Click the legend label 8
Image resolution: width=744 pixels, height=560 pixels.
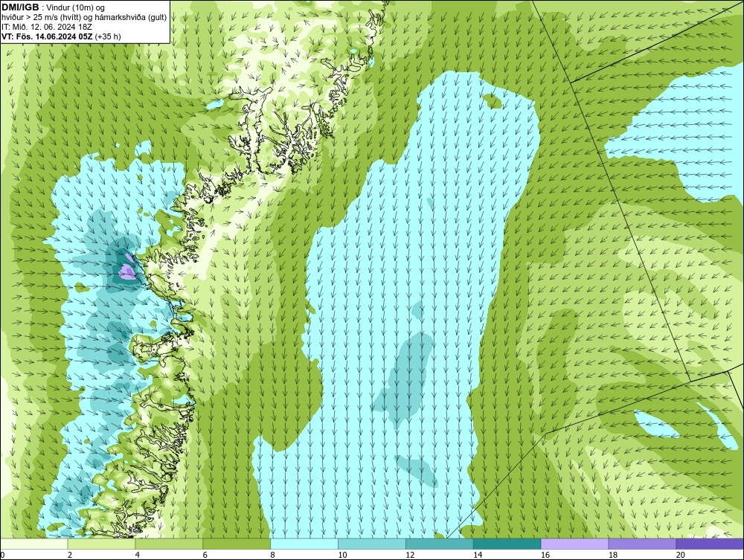tap(273, 555)
